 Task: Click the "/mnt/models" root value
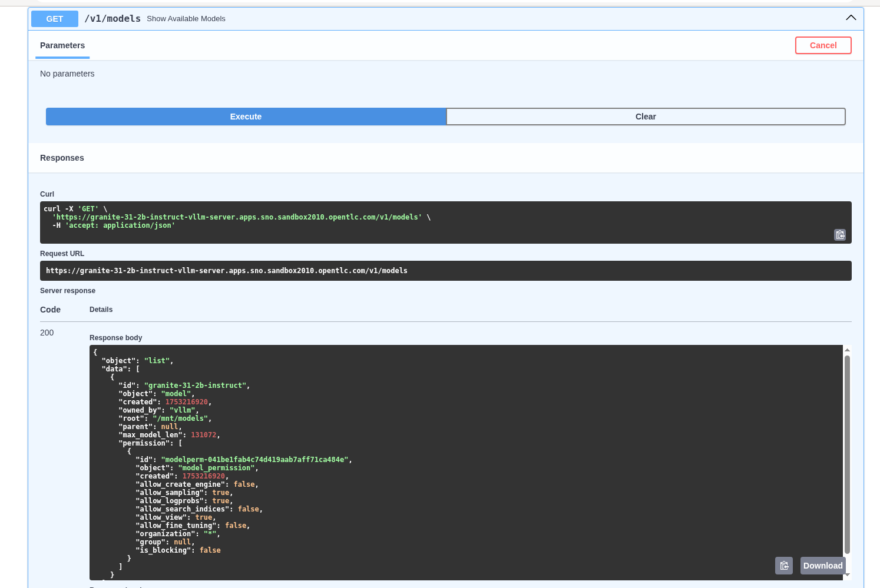180,418
